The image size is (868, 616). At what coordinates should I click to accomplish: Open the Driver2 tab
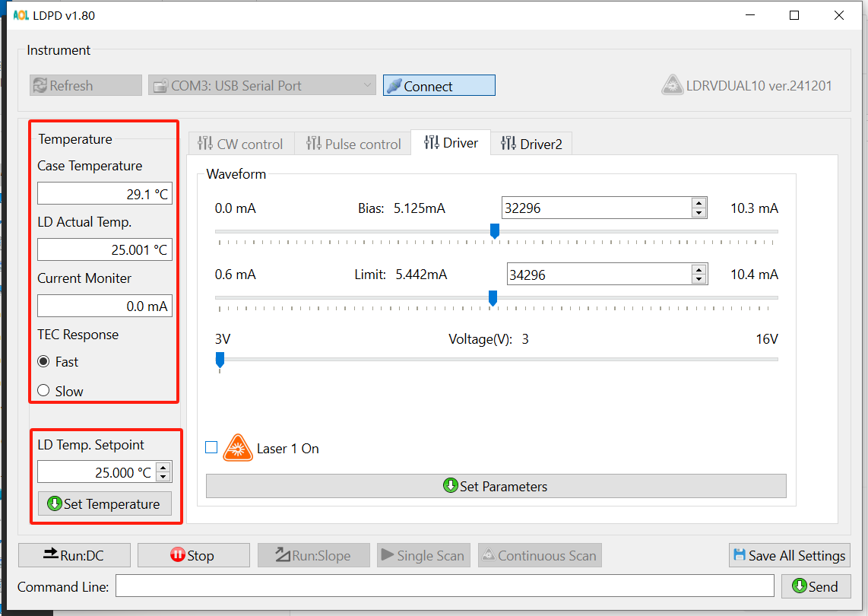[x=531, y=144]
